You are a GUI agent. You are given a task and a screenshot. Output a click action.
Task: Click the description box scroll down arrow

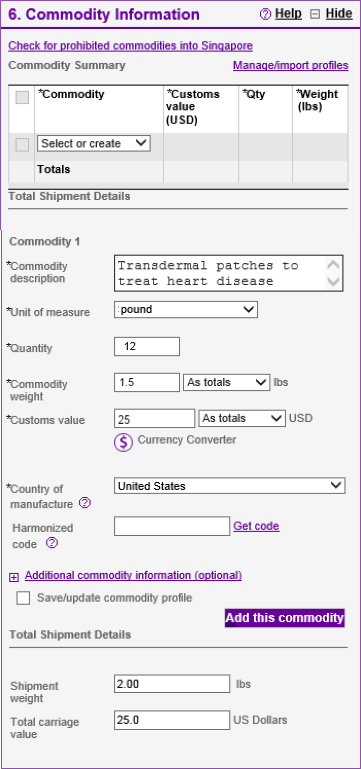tap(334, 282)
